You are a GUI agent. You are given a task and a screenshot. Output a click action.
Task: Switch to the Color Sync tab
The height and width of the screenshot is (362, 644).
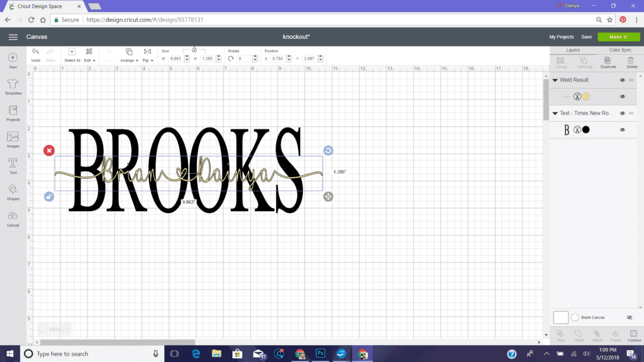(619, 50)
